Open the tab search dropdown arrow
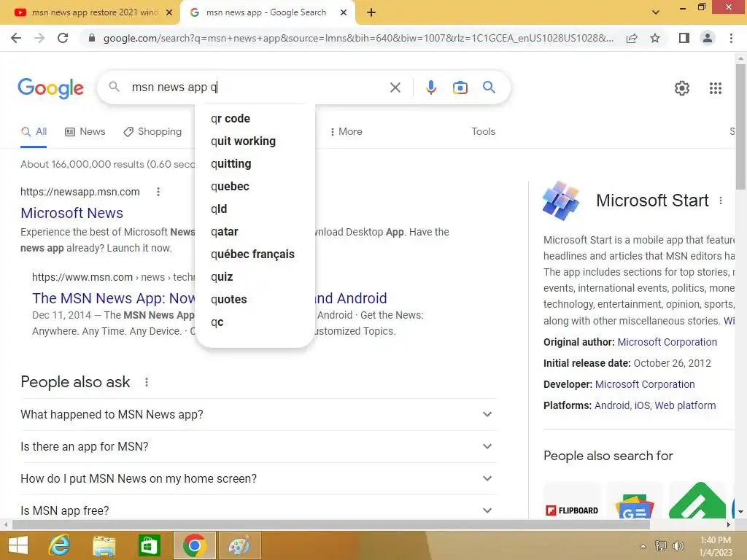Viewport: 747px width, 560px height. pyautogui.click(x=656, y=12)
